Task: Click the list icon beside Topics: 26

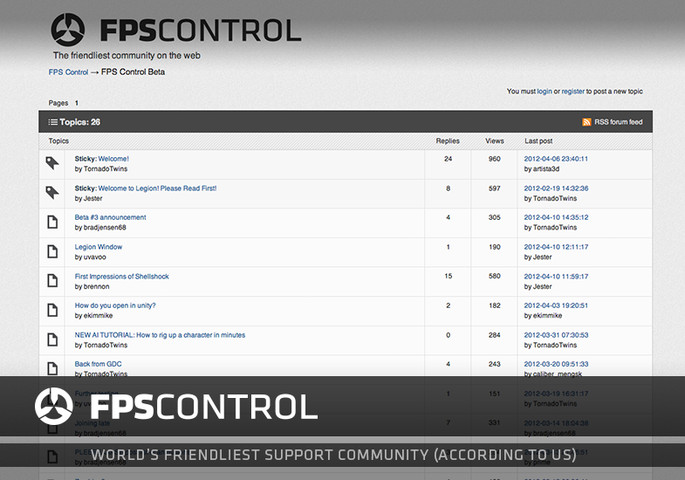Action: (x=53, y=122)
